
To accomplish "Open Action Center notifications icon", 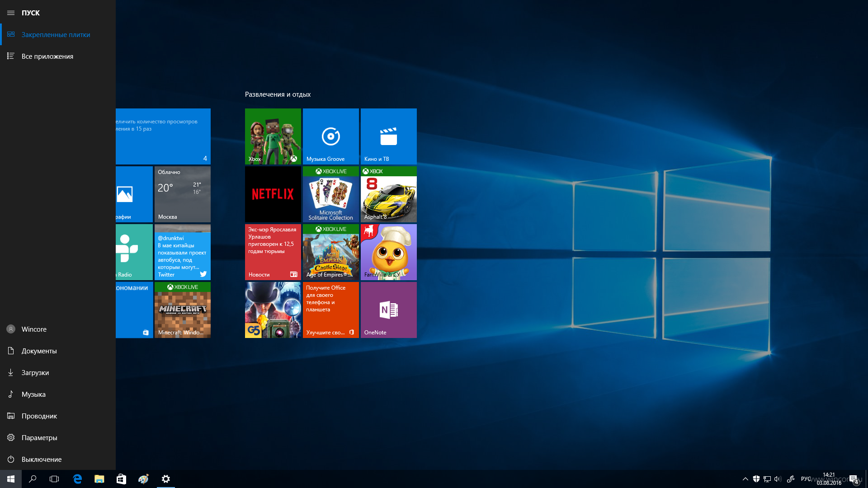I will click(x=854, y=479).
